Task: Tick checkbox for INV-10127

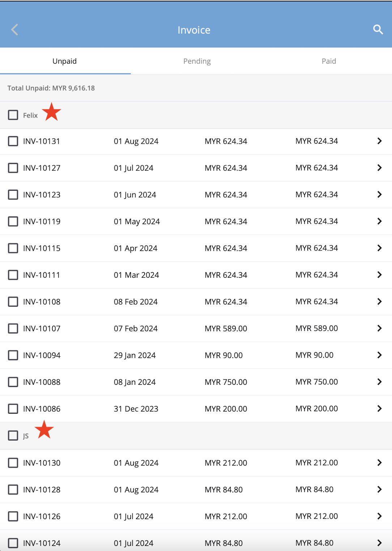Action: [13, 168]
